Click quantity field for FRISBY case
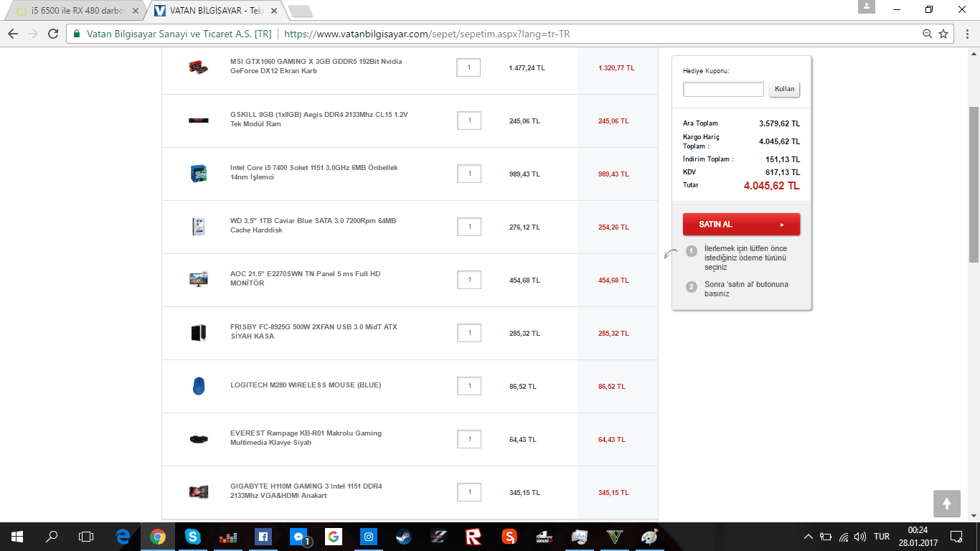The width and height of the screenshot is (980, 551). 468,333
